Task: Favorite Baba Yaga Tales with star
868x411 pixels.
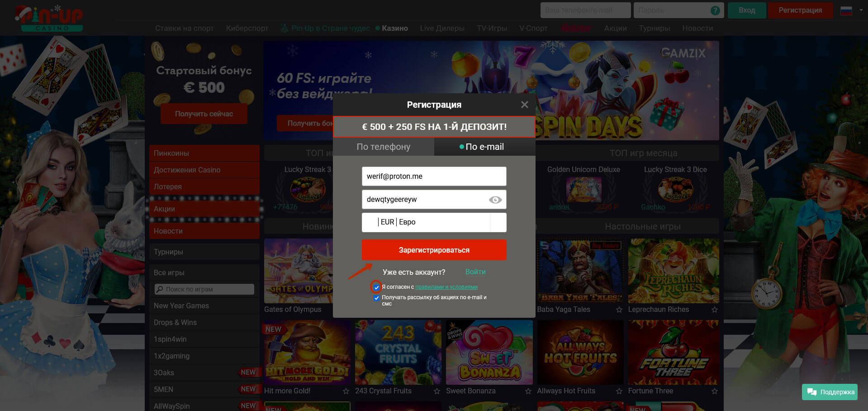Action: pos(619,310)
